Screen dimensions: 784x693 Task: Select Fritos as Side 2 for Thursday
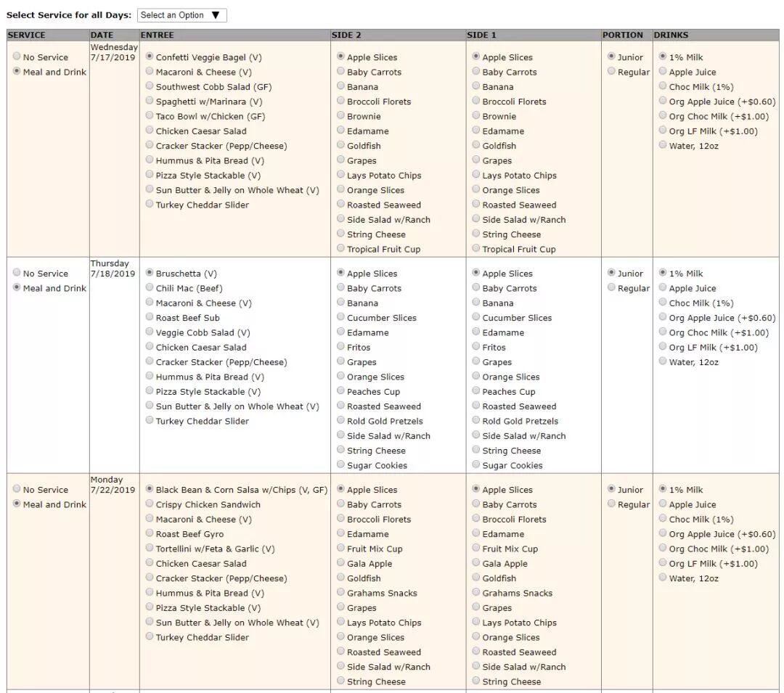pyautogui.click(x=340, y=346)
